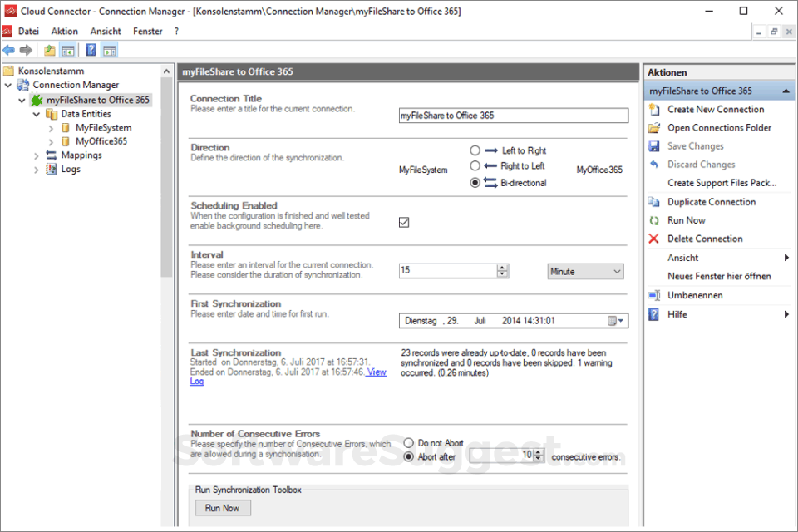
Task: Select Do not Abort for consecutive errors
Action: click(408, 443)
